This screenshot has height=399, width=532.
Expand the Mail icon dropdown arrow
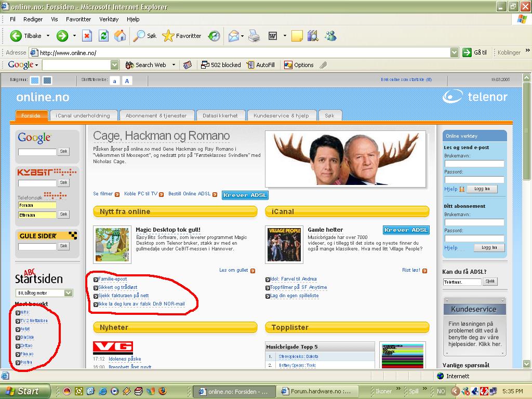[242, 36]
